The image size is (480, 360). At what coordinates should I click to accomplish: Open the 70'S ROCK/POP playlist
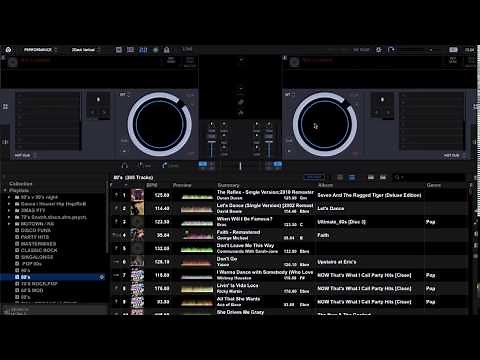[39, 284]
